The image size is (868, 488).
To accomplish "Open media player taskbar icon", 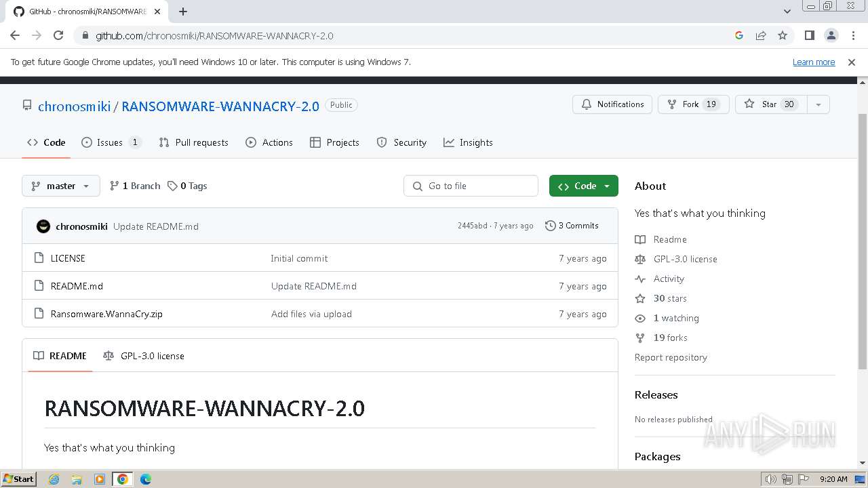I will click(100, 479).
